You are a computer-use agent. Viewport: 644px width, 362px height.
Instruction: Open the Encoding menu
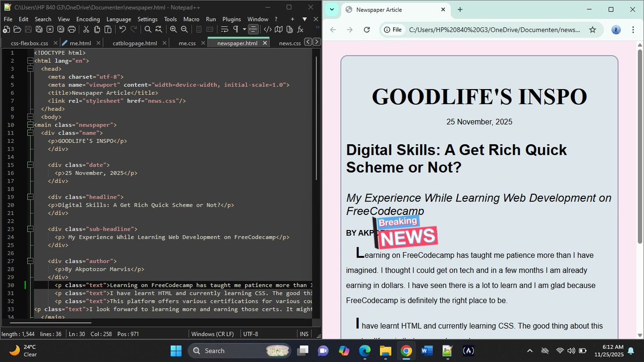[x=88, y=19]
